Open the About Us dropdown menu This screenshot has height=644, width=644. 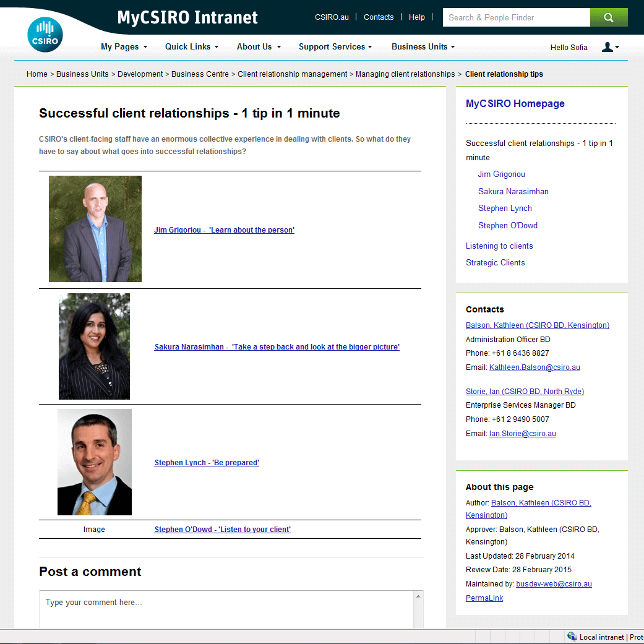point(259,47)
